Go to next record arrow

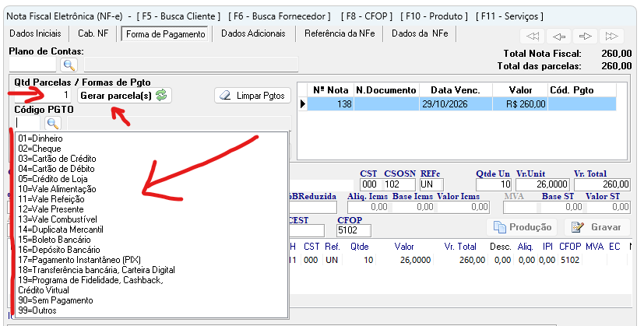click(585, 36)
